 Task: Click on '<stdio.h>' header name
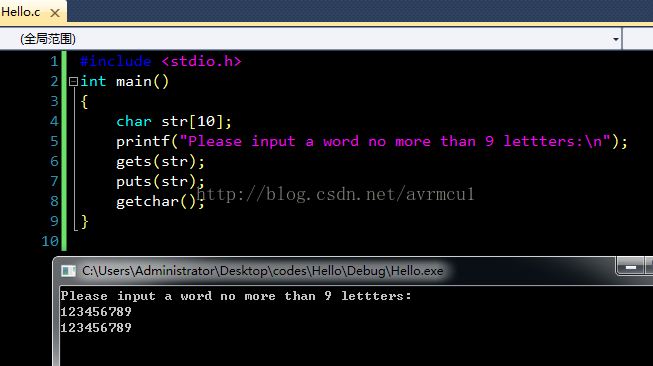[x=201, y=62]
